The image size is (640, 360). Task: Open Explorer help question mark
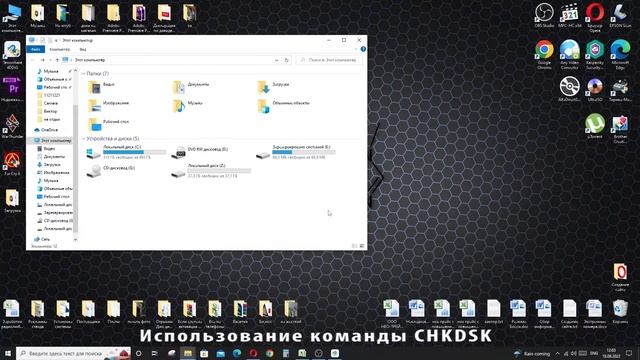[x=363, y=49]
